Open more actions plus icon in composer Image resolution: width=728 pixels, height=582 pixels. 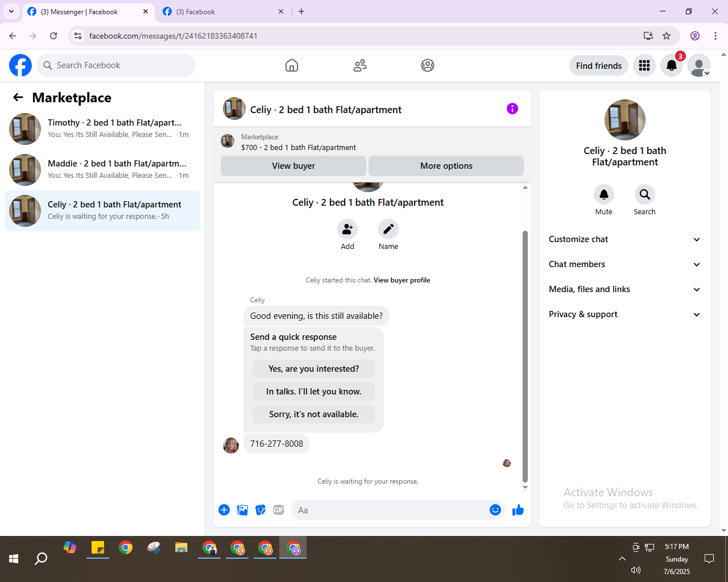(x=224, y=510)
